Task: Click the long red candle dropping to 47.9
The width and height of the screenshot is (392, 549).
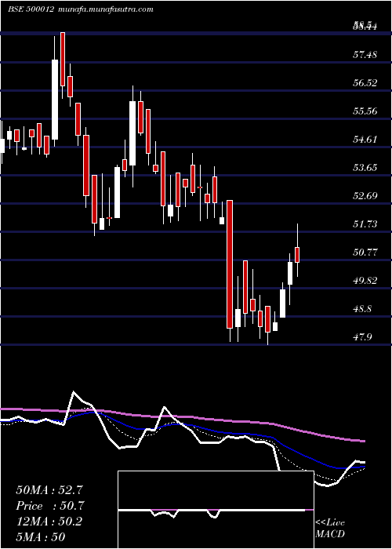Action: (230, 264)
